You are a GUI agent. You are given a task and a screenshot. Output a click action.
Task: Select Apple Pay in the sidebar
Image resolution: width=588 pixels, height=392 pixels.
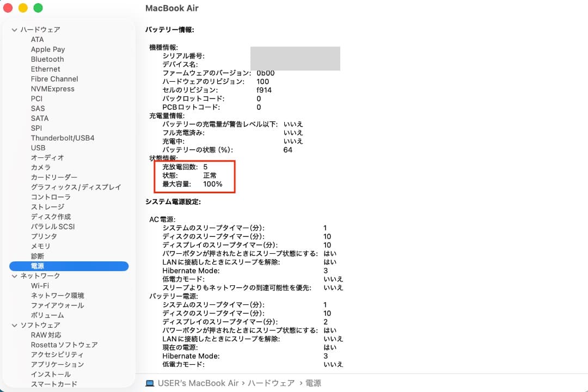point(47,49)
